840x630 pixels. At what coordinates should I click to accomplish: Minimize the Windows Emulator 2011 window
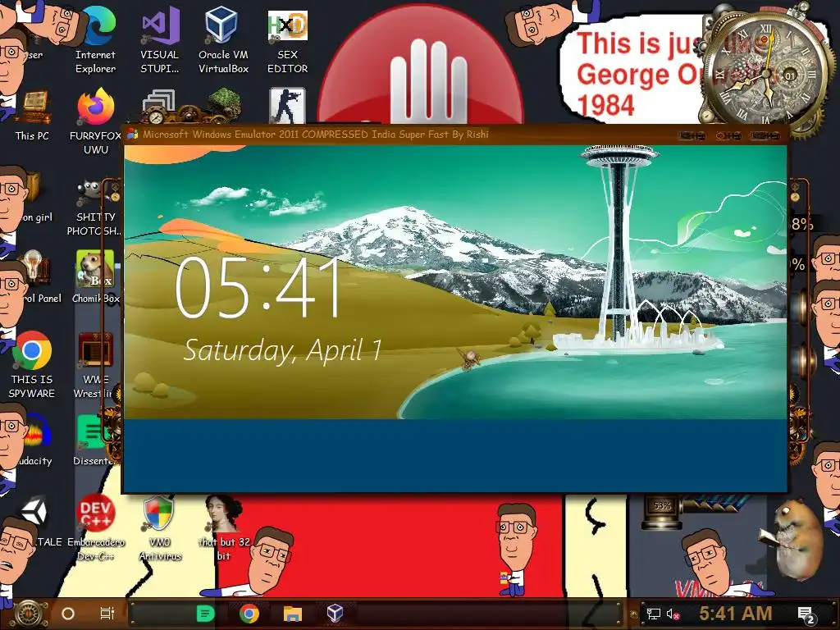click(692, 135)
